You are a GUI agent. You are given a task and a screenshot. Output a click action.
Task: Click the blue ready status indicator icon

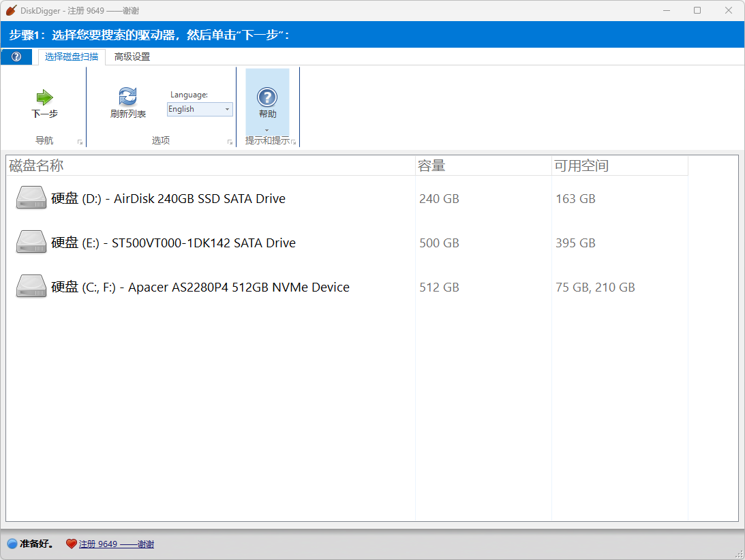[12, 544]
